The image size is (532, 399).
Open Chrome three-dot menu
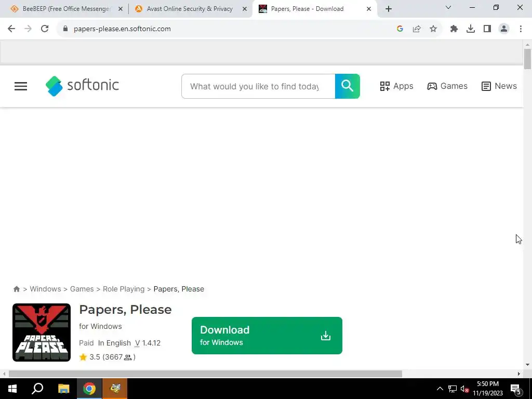click(521, 29)
